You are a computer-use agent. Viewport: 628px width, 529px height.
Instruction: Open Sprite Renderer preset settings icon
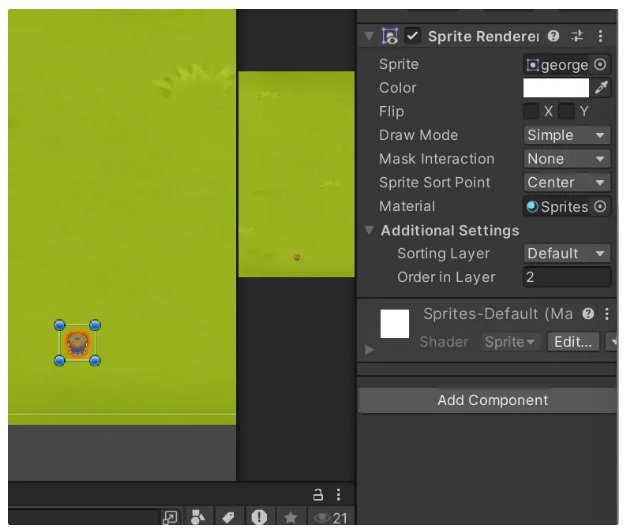pos(577,36)
